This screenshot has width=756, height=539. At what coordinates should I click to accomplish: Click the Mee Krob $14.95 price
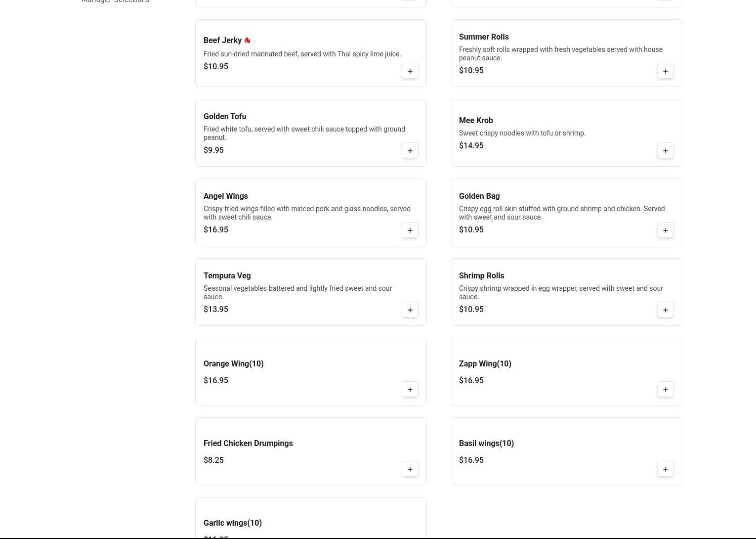[471, 146]
